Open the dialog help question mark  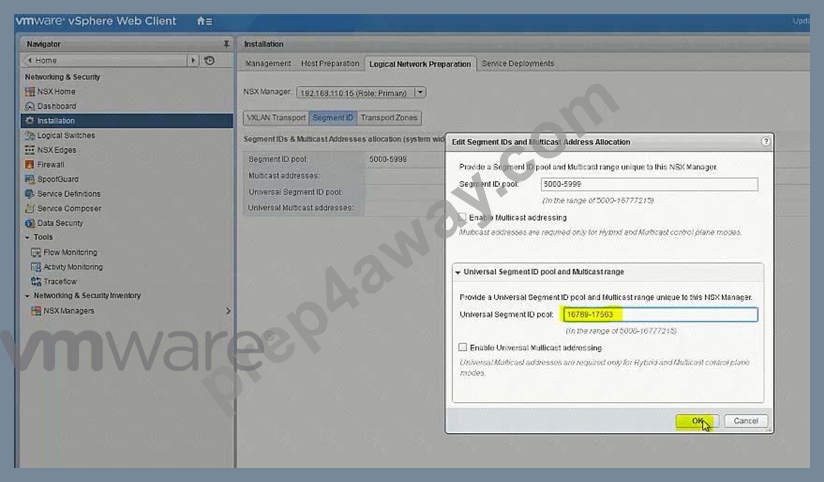tap(766, 141)
